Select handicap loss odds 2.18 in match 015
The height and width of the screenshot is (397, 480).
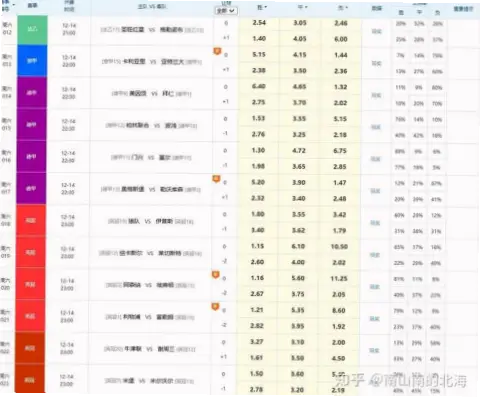tap(340, 135)
